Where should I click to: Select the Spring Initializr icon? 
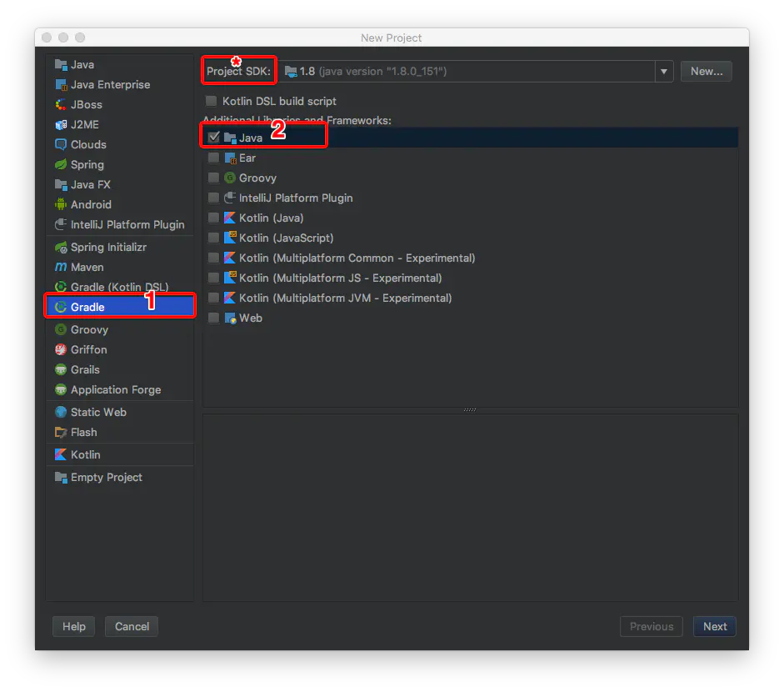(x=61, y=247)
